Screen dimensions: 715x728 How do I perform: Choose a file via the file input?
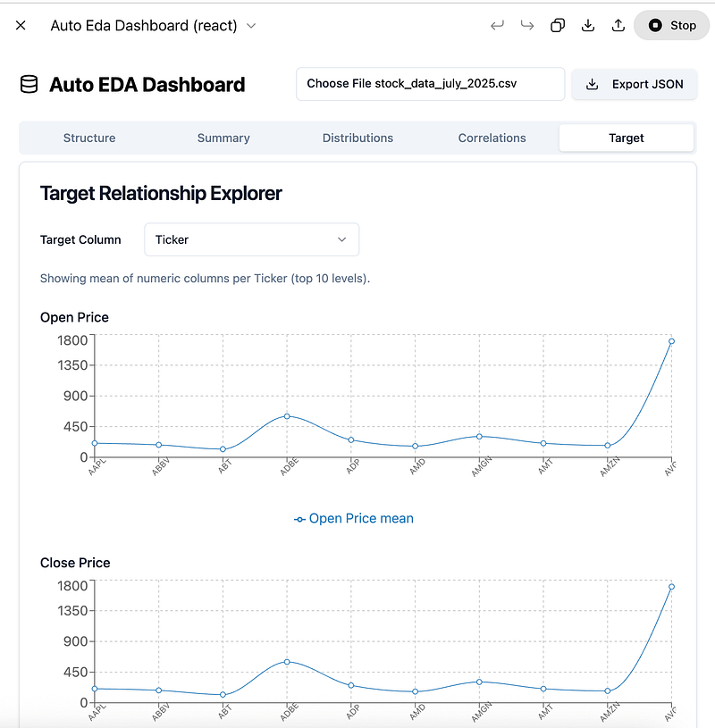(430, 84)
